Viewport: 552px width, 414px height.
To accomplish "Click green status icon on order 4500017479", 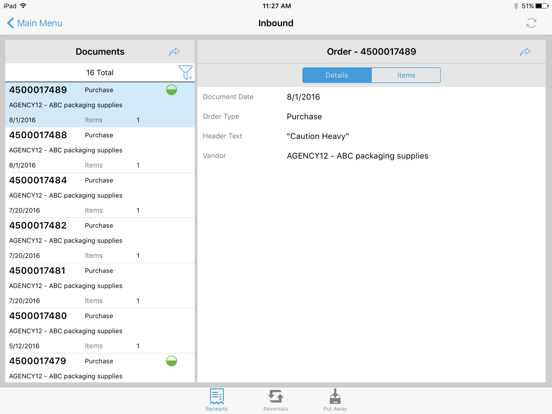I will pyautogui.click(x=171, y=361).
